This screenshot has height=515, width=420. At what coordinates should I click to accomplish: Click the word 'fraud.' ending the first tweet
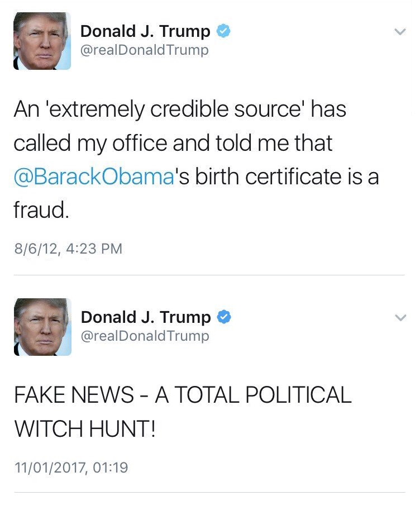[x=41, y=210]
